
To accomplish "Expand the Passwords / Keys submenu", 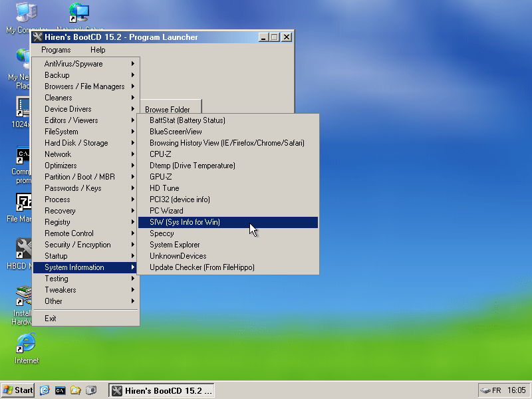I will point(86,188).
